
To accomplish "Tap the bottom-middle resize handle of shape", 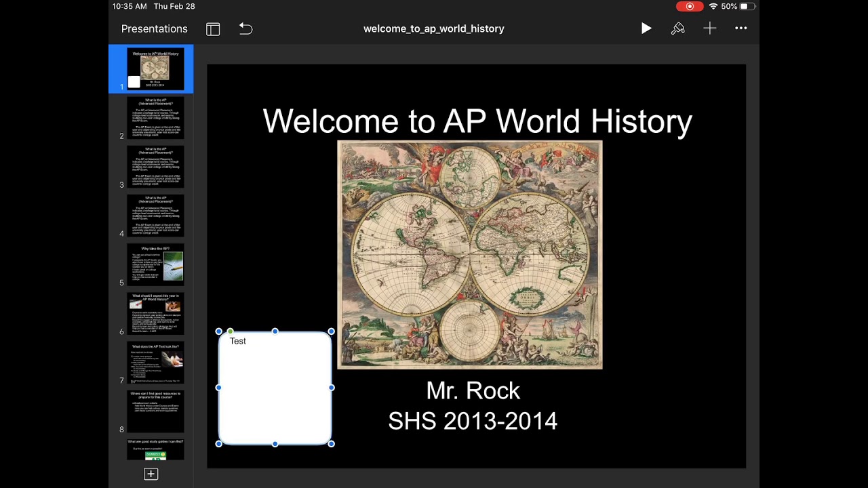I will 275,444.
